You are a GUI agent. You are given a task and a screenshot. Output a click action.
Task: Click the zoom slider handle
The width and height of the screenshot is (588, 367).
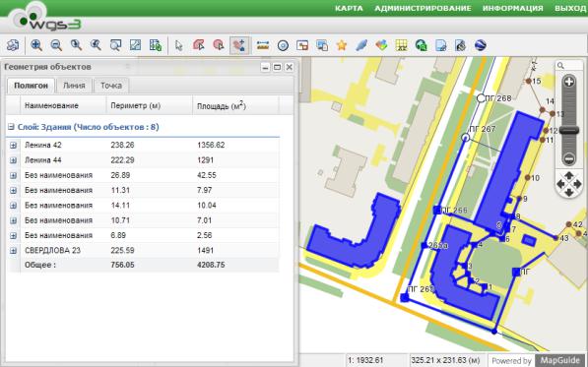tap(569, 130)
